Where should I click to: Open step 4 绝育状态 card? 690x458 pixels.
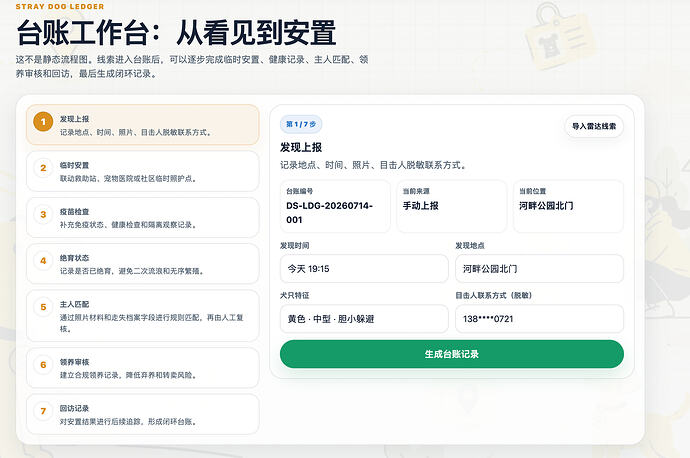pyautogui.click(x=143, y=264)
